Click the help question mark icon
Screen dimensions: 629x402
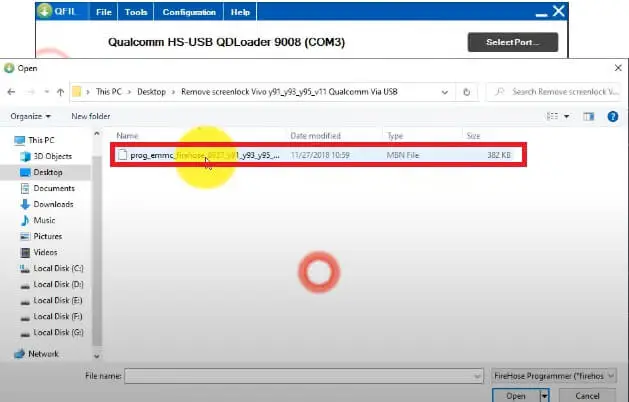614,116
